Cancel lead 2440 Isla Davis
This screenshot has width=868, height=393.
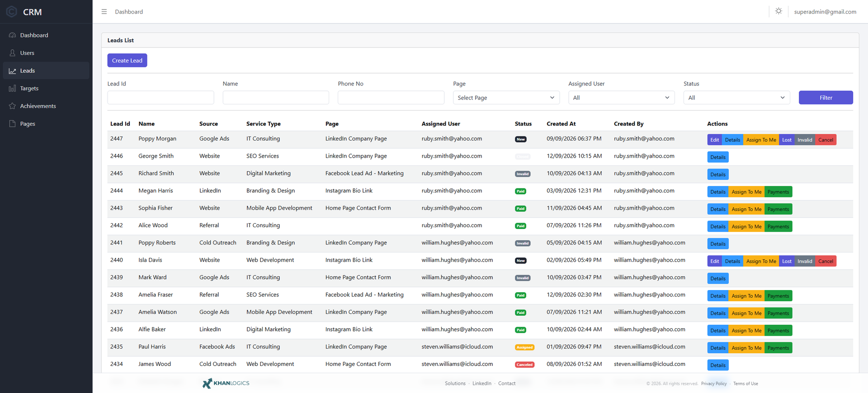826,261
